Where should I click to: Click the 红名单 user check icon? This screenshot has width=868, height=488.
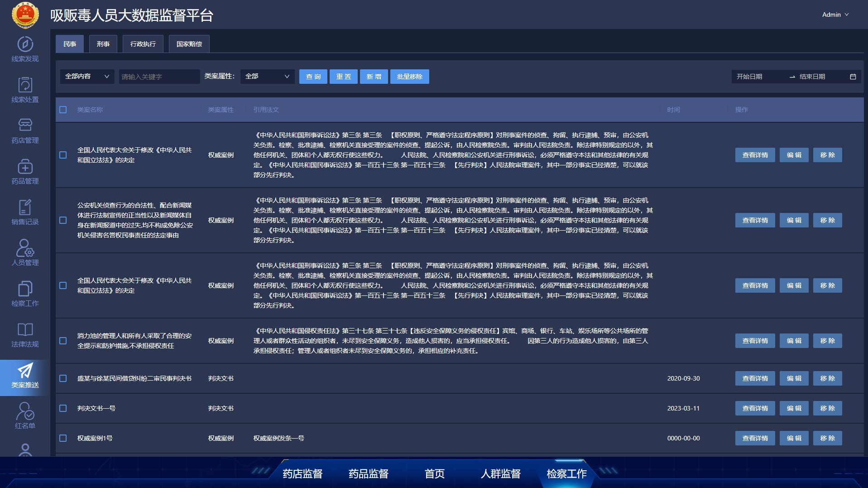(x=25, y=411)
